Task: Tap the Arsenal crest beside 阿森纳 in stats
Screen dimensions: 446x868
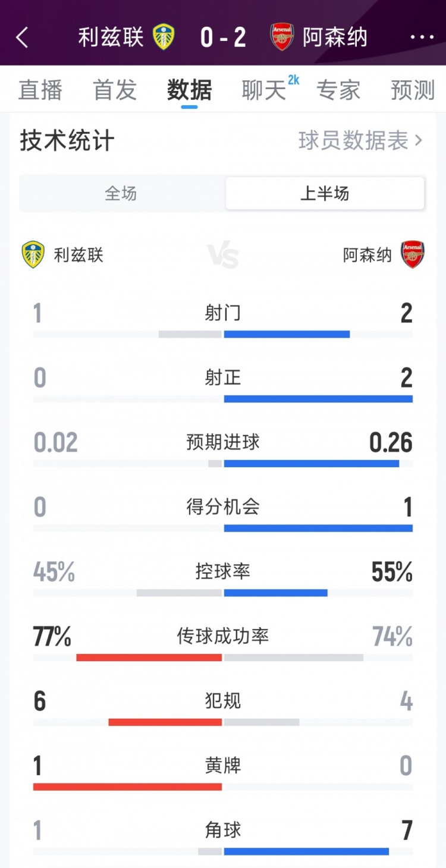Action: [x=412, y=254]
